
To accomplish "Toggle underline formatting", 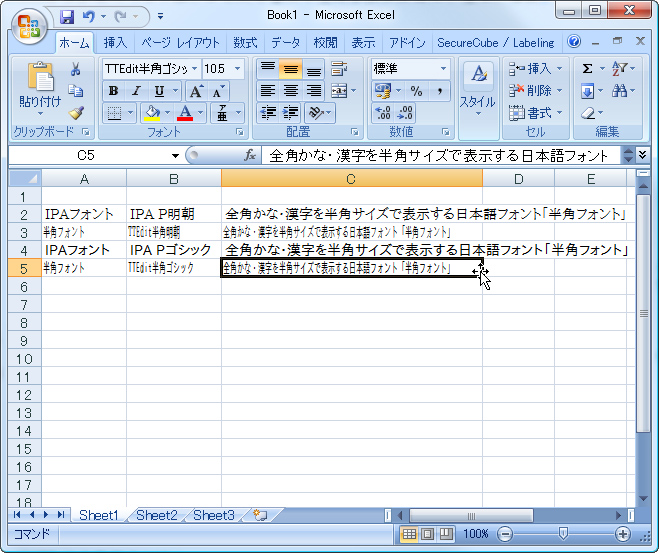I will 159,91.
